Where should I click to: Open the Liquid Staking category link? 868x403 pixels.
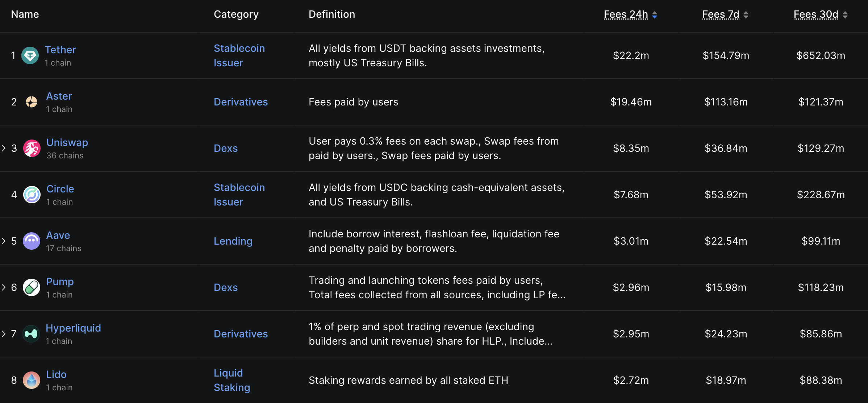click(232, 380)
